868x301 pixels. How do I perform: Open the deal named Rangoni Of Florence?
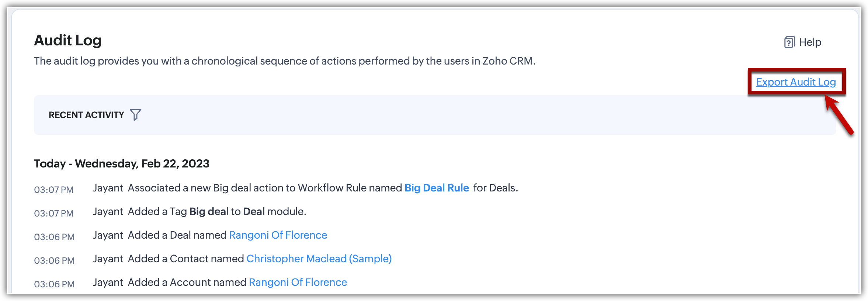coord(278,235)
